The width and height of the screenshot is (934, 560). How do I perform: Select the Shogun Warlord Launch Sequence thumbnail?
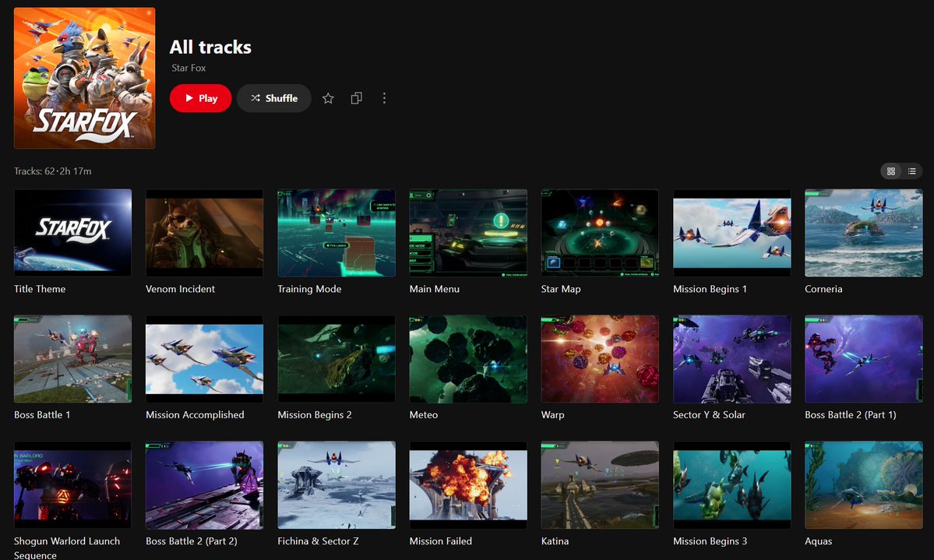click(72, 485)
